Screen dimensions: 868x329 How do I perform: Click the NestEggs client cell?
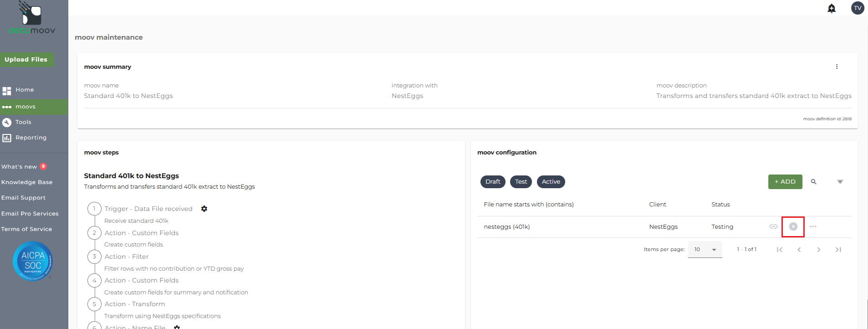tap(664, 227)
